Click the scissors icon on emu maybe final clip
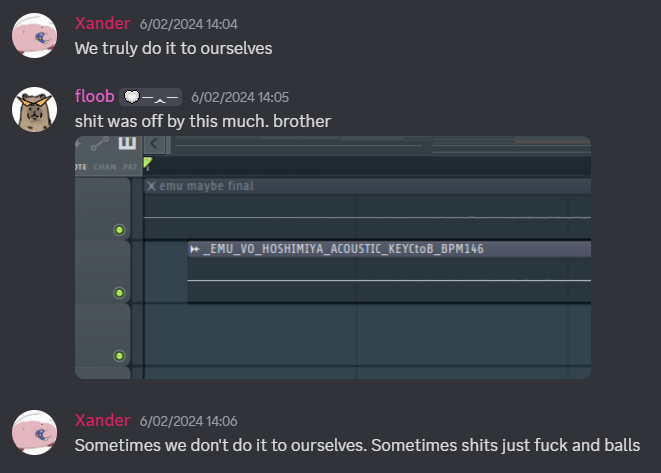This screenshot has width=661, height=473. [x=151, y=185]
